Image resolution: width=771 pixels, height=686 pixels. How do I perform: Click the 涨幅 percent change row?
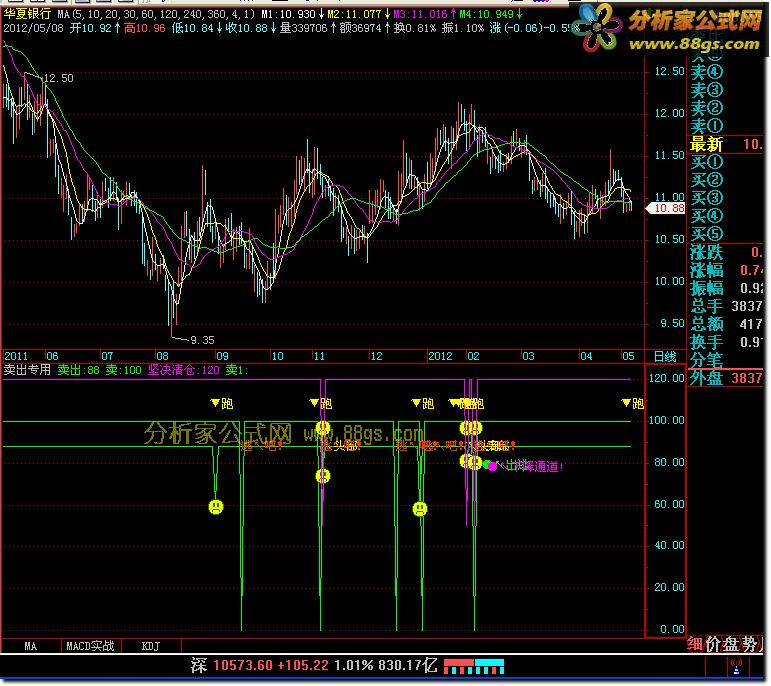point(727,270)
